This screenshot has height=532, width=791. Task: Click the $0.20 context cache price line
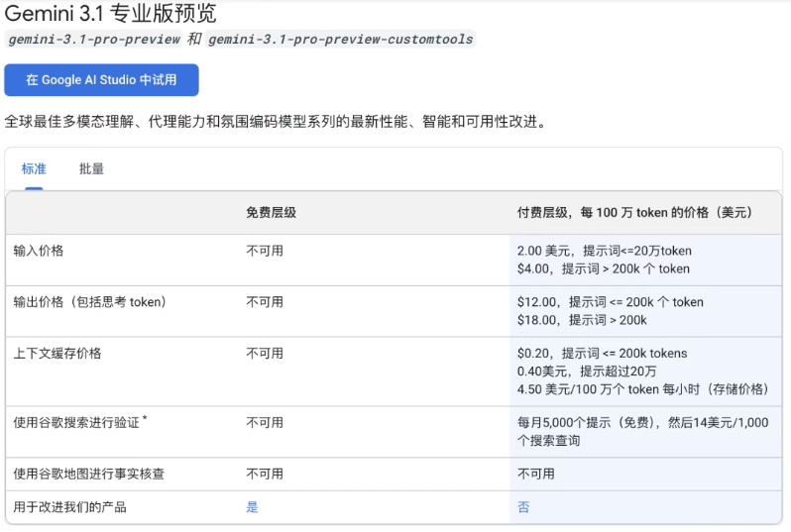(603, 354)
